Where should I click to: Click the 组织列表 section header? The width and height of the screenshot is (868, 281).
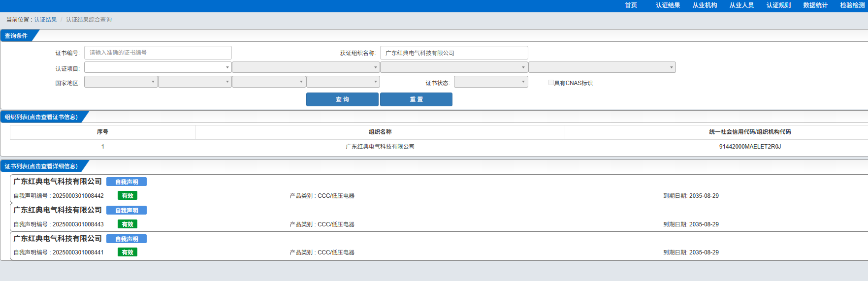(42, 117)
